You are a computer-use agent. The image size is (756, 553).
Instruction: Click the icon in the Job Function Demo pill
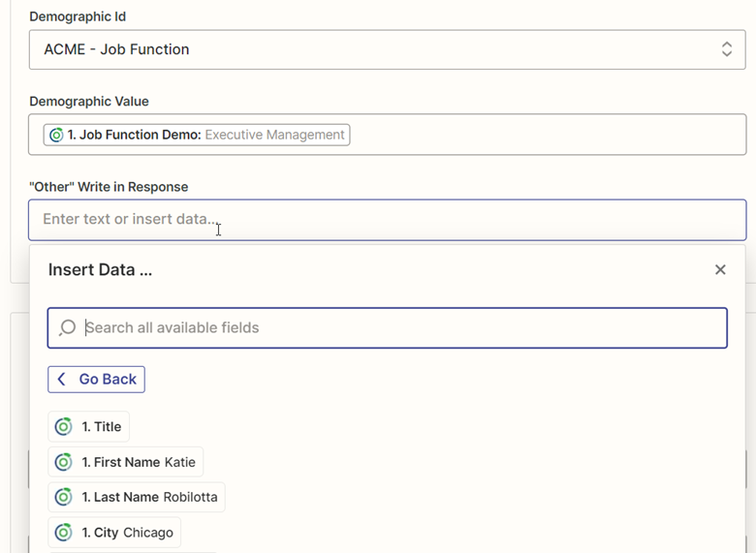click(56, 136)
